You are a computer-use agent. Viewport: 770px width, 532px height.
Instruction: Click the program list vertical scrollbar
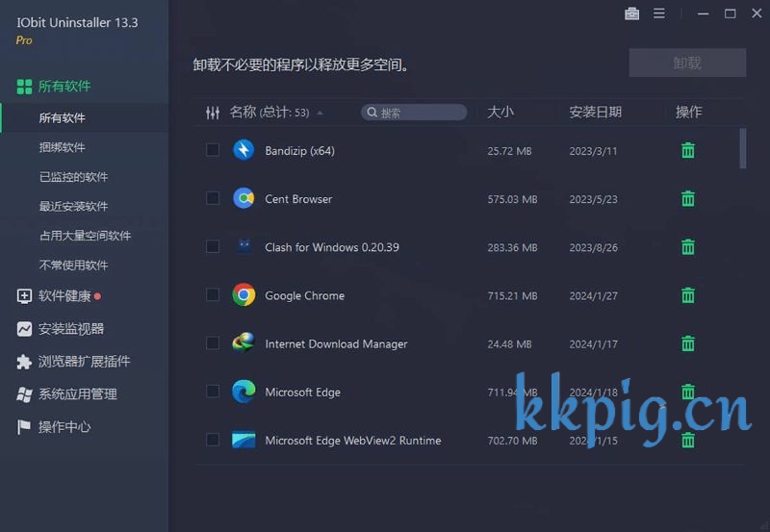(742, 148)
